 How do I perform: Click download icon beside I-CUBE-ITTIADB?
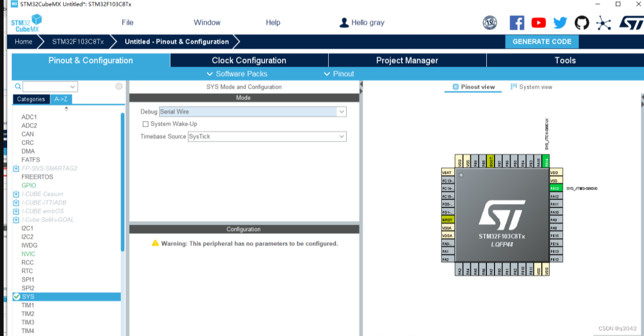pyautogui.click(x=16, y=203)
